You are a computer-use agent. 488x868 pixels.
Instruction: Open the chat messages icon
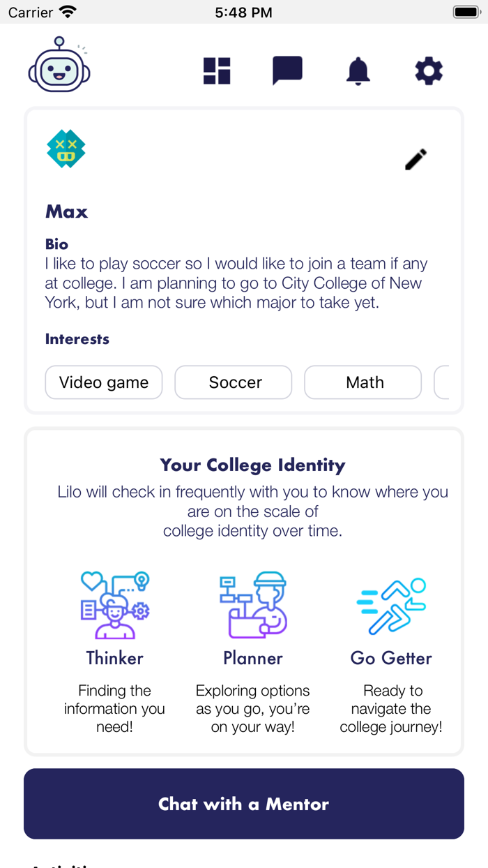pos(287,70)
